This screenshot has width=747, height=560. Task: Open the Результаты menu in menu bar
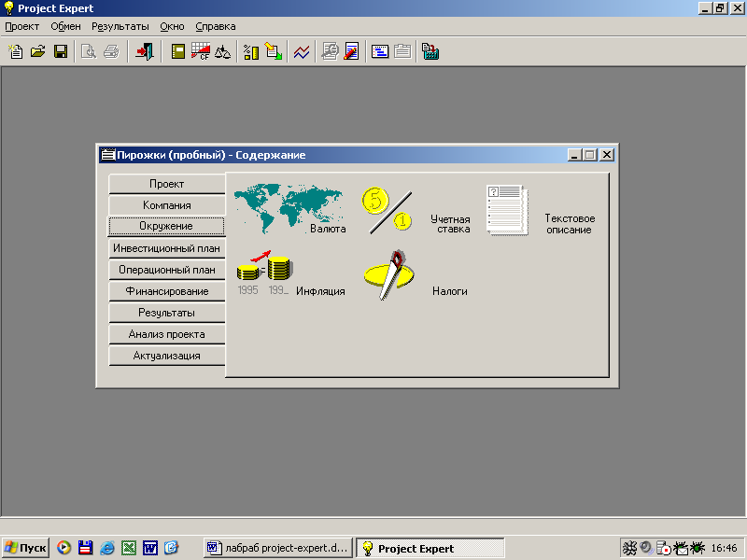pos(120,27)
